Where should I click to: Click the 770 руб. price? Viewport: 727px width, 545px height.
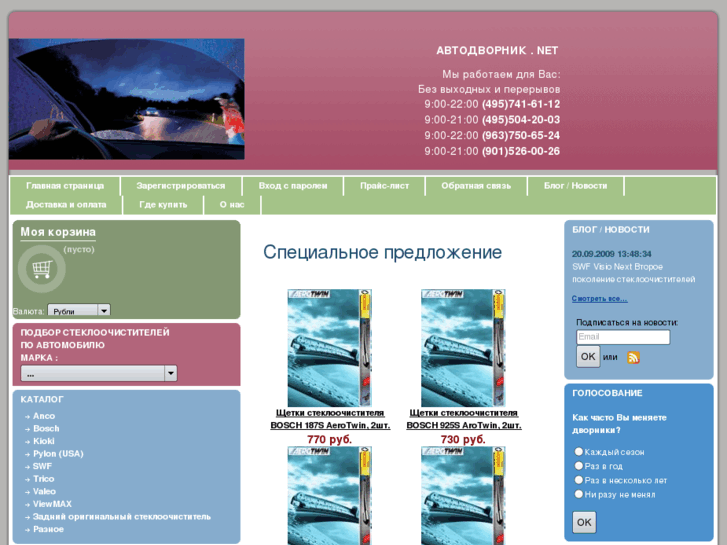(x=330, y=439)
